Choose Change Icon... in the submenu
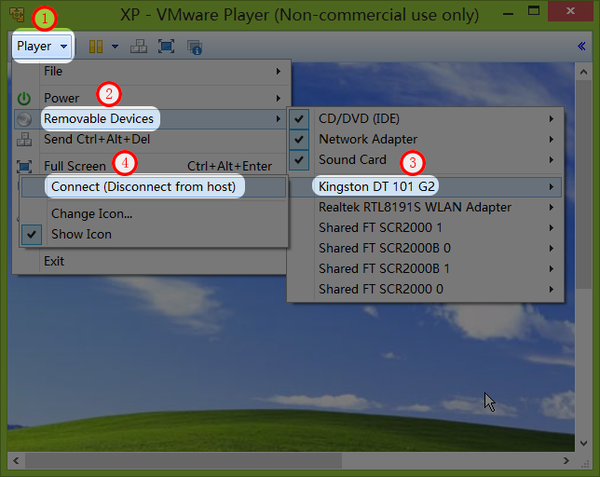 [x=153, y=213]
